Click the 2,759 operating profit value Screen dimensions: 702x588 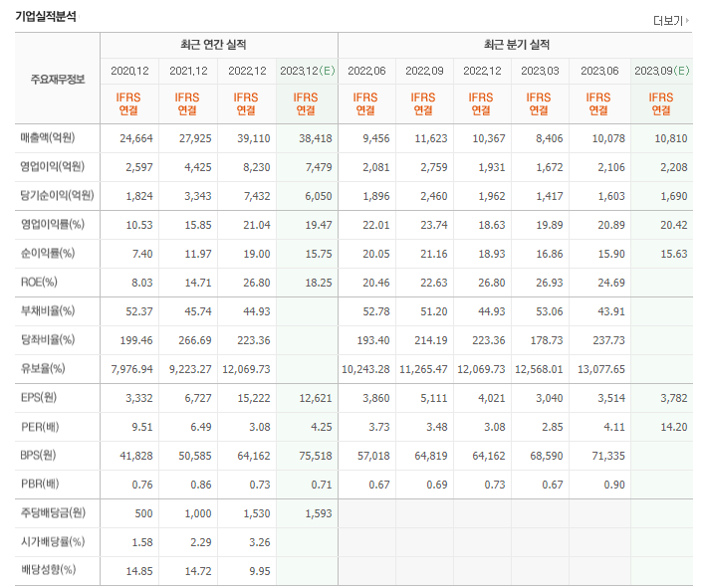(x=434, y=167)
